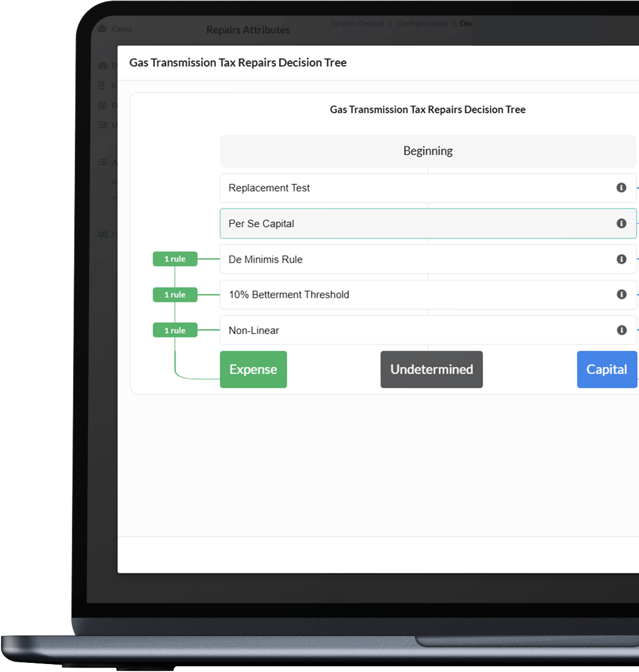The image size is (639, 672).
Task: Click the Capital outcome button
Action: pos(607,369)
